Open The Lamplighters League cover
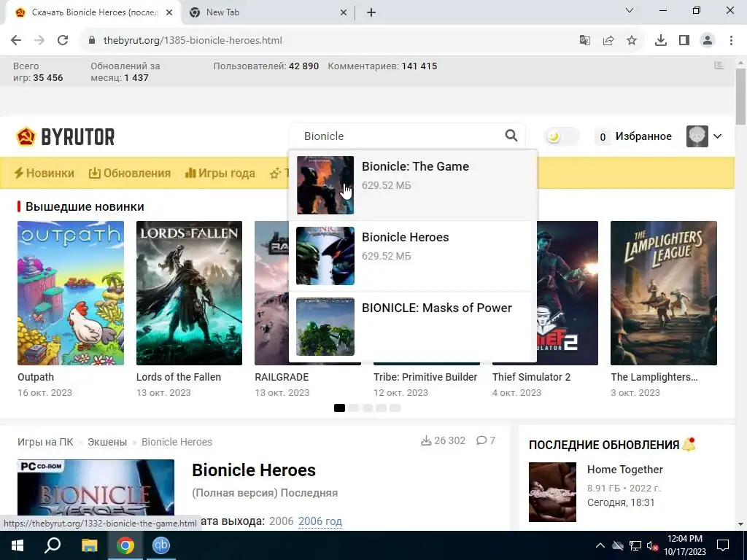747x560 pixels. click(664, 293)
